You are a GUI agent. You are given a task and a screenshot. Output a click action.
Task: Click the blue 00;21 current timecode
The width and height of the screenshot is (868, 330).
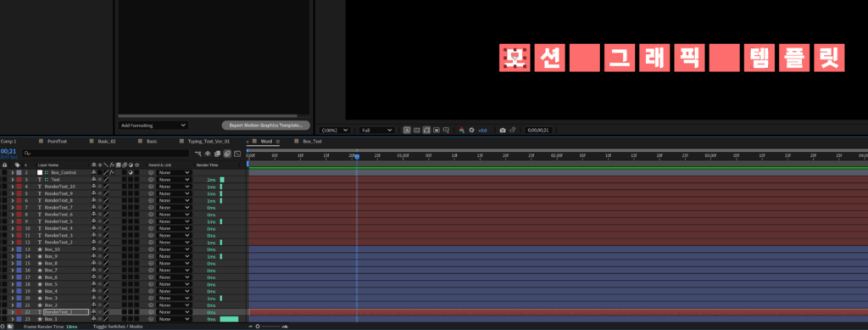[8, 152]
